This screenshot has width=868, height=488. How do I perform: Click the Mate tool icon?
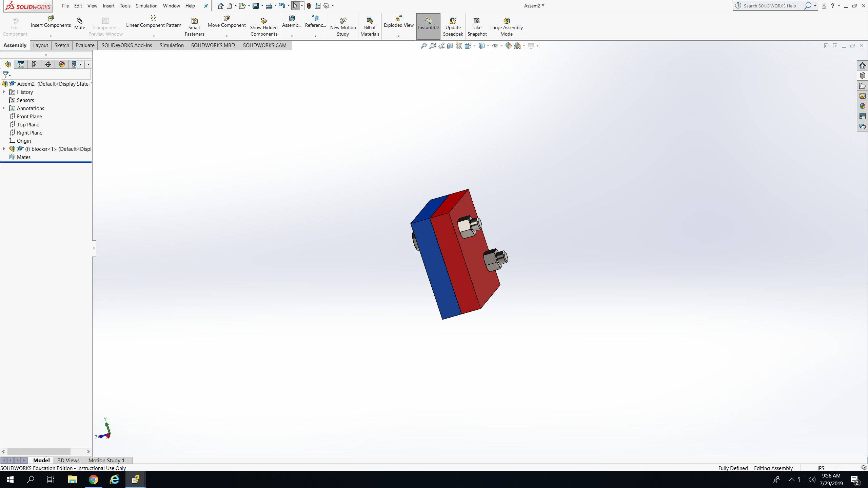80,24
